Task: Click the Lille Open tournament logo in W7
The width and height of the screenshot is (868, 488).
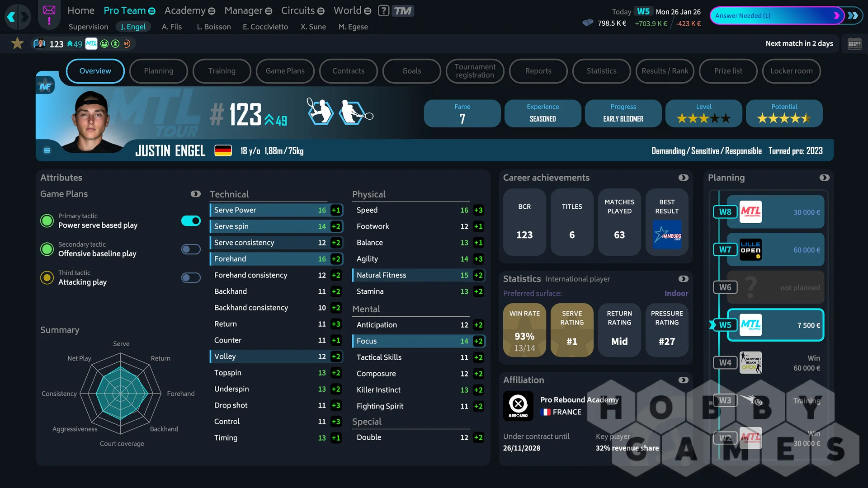Action: click(750, 249)
